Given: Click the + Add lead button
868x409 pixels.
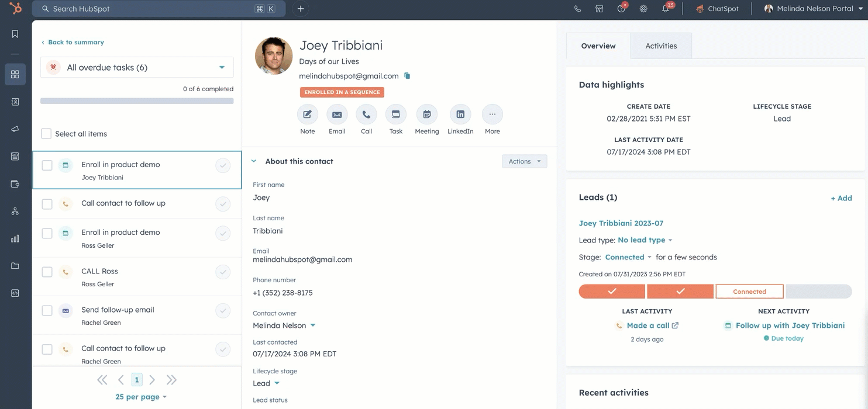Looking at the screenshot, I should point(841,198).
